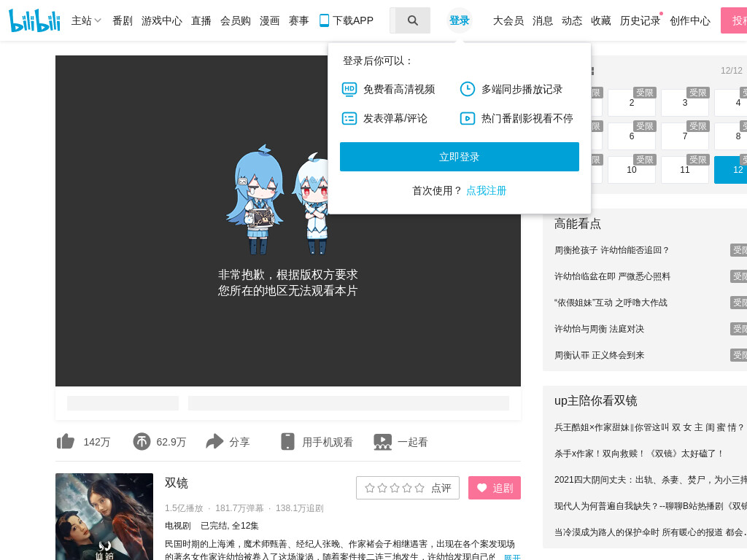Screen dimensions: 747x560
Task: Click the coin icon beside 62.9万
Action: click(x=142, y=441)
